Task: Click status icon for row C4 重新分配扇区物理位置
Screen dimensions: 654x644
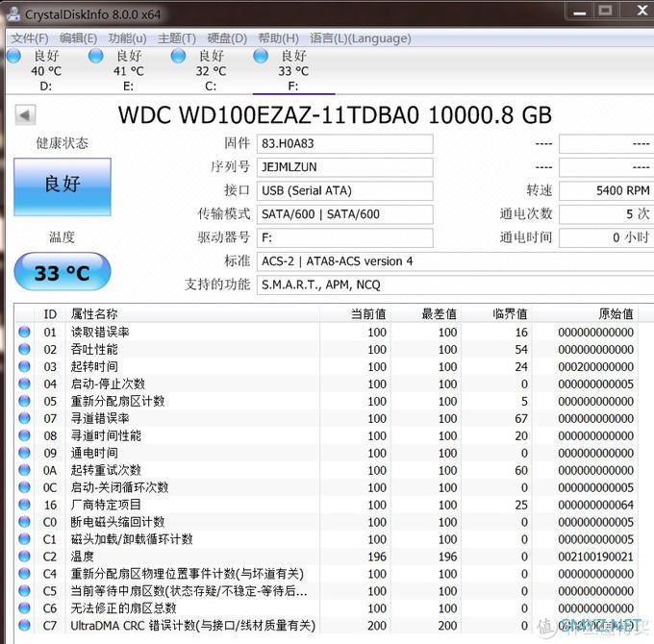Action: [25, 574]
